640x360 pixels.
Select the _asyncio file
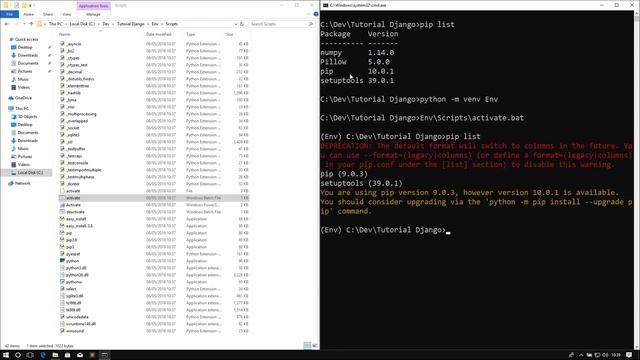(x=73, y=44)
